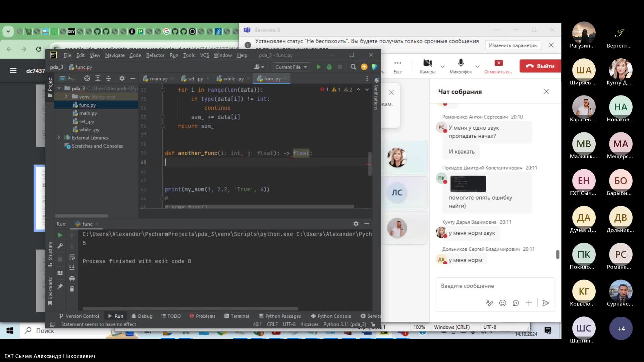The width and height of the screenshot is (644, 362).
Task: Toggle scroll to end in Run console
Action: pyautogui.click(x=72, y=267)
